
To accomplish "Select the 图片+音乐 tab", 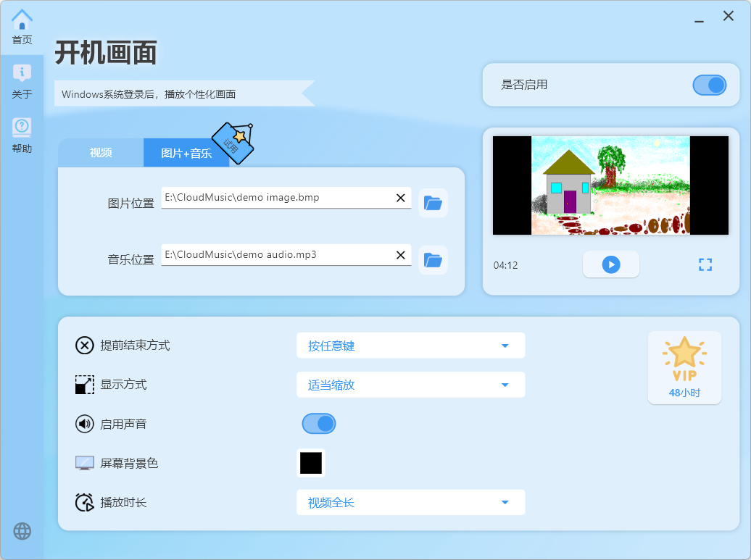I will [x=186, y=154].
